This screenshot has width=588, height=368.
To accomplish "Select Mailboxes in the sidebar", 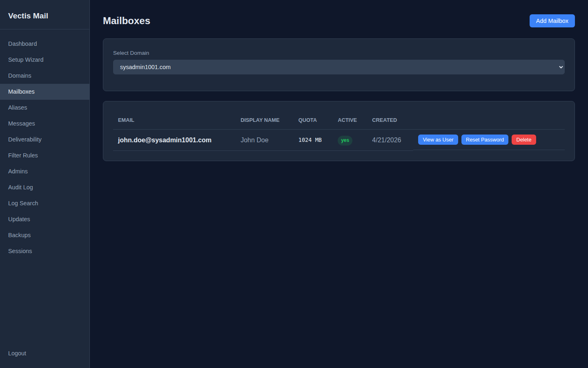I will click(45, 92).
